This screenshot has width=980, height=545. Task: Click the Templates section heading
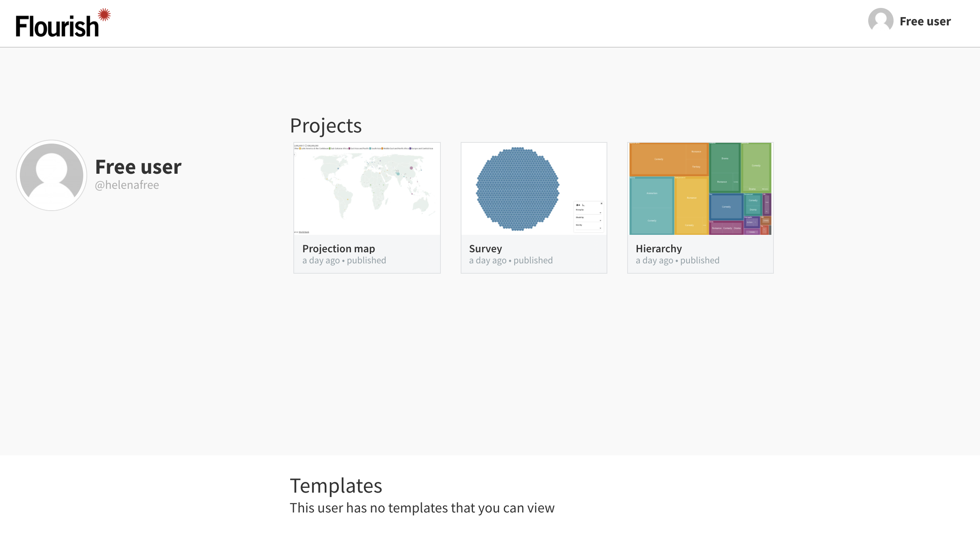coord(336,486)
